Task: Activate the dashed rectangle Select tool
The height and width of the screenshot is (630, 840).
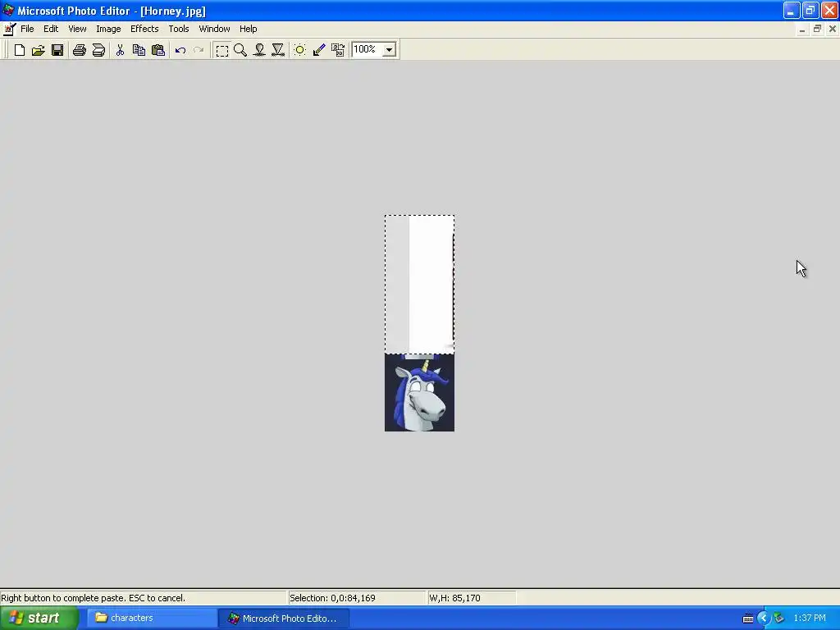Action: tap(221, 50)
